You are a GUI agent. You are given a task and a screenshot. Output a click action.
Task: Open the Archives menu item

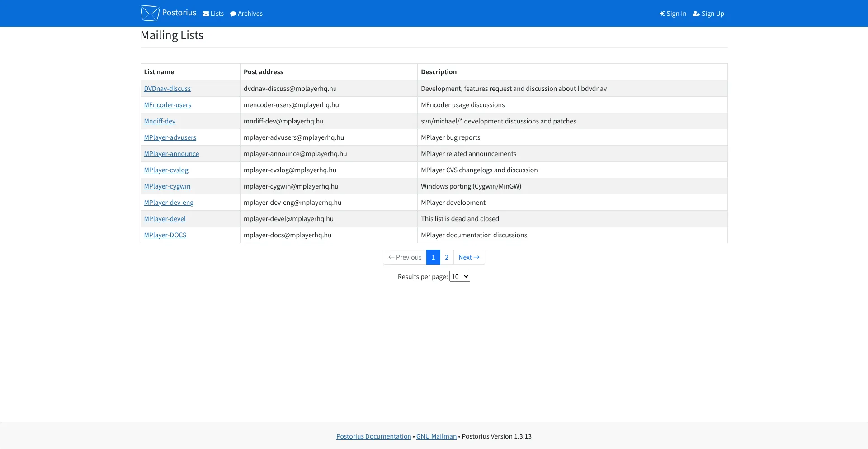pyautogui.click(x=246, y=14)
